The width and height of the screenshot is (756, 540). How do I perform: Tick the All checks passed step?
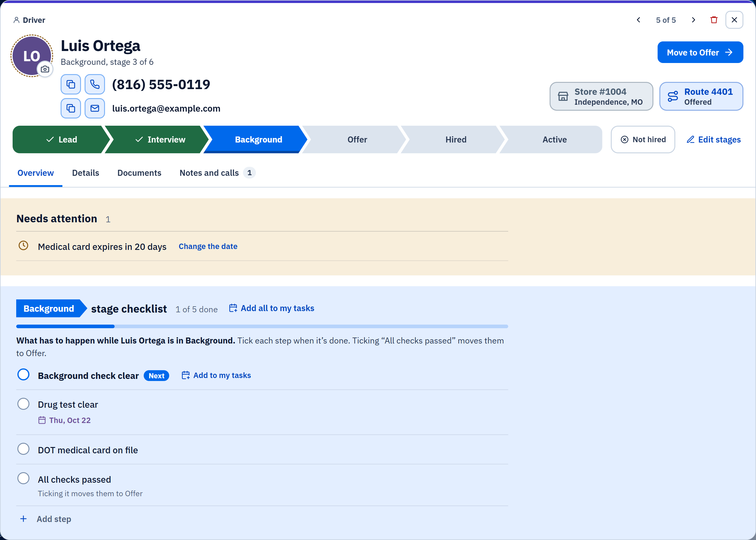23,478
